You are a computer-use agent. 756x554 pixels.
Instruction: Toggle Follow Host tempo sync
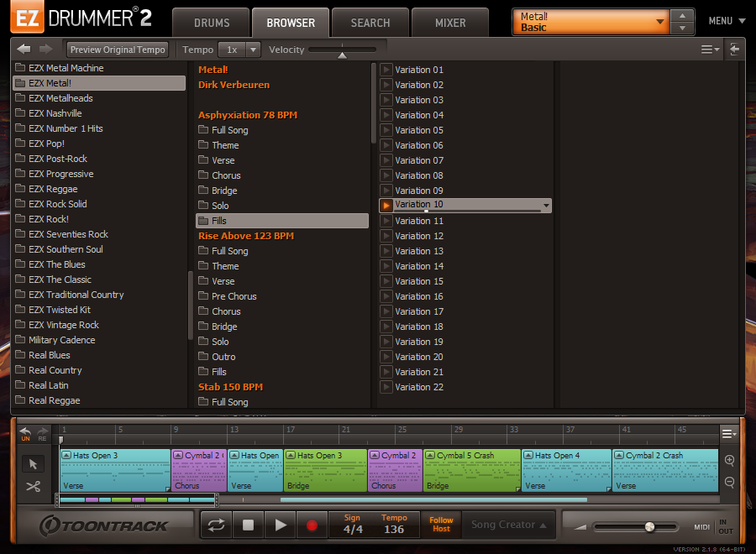tap(441, 524)
